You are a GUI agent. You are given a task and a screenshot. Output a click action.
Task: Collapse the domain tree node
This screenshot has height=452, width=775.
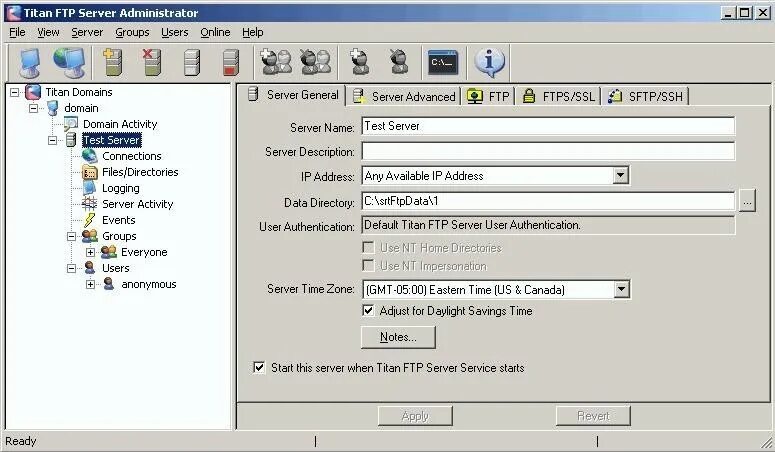point(34,108)
